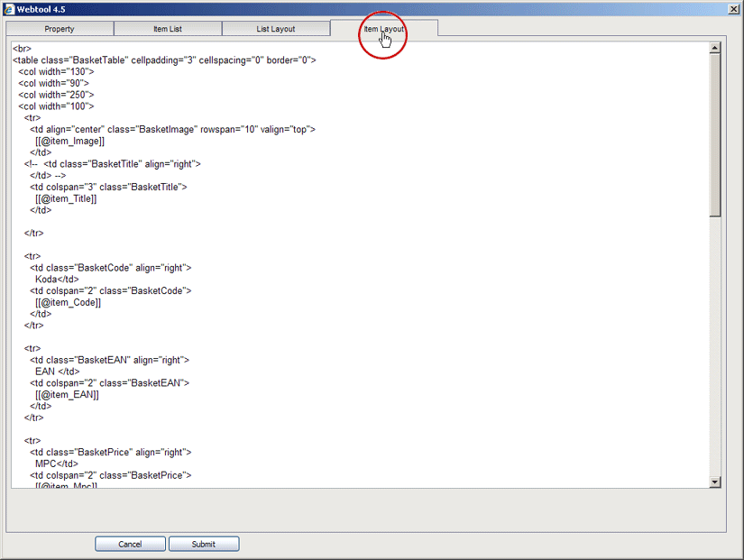This screenshot has width=744, height=560.
Task: Place cursor on the [[@item_Title]] placeholder
Action: 66,198
